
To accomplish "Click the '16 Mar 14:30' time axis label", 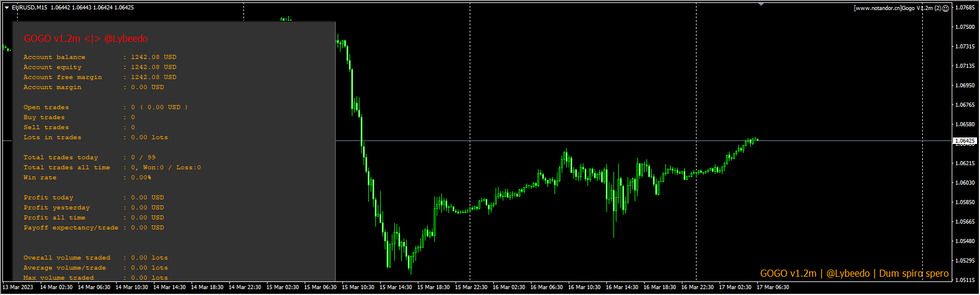I will coord(622,287).
